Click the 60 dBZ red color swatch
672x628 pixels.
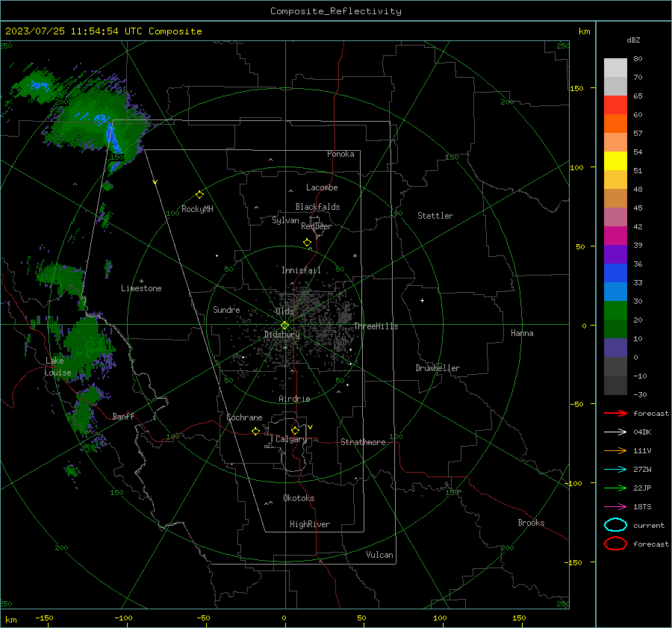[615, 105]
